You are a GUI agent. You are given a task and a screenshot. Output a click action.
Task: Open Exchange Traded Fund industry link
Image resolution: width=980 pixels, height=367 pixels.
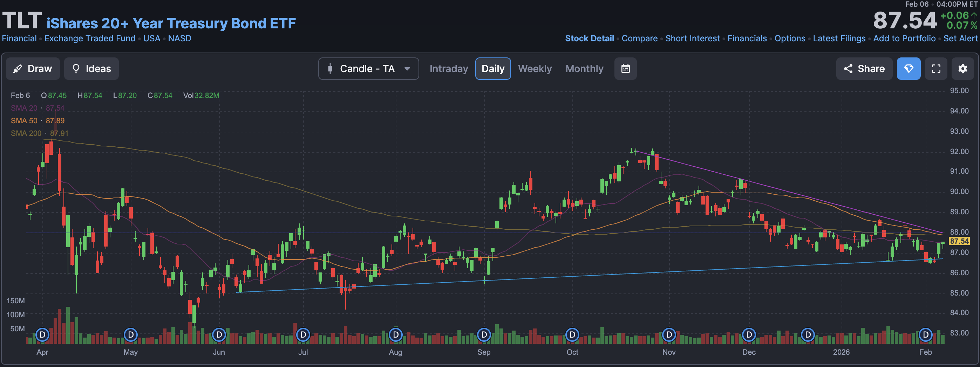[90, 39]
